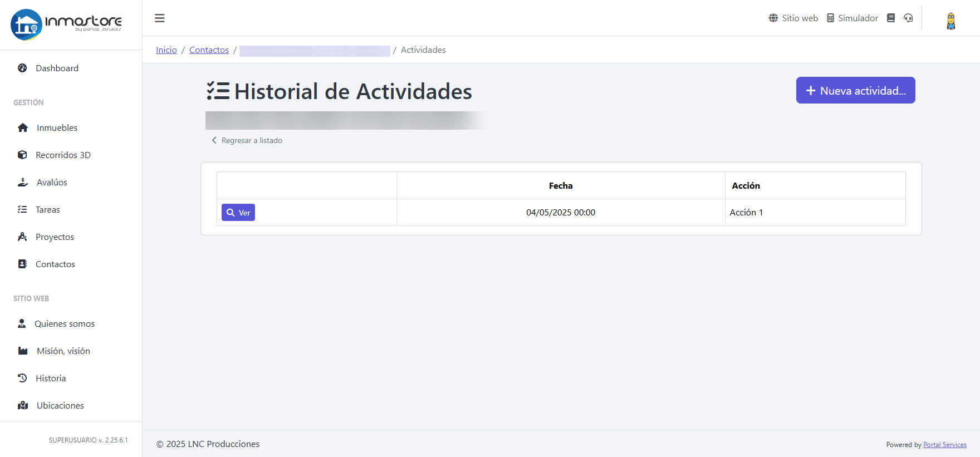Click date cell 04/05/2025 00:00
This screenshot has width=980, height=457.
pyautogui.click(x=561, y=213)
